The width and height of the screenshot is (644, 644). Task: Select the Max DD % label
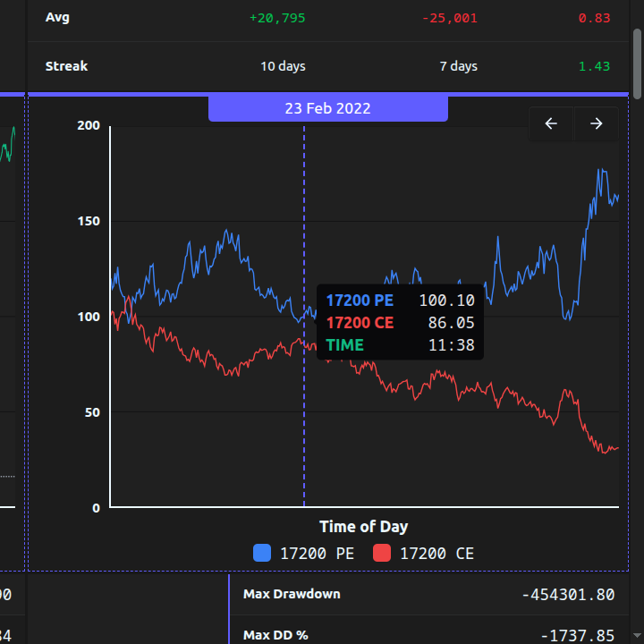pyautogui.click(x=275, y=635)
